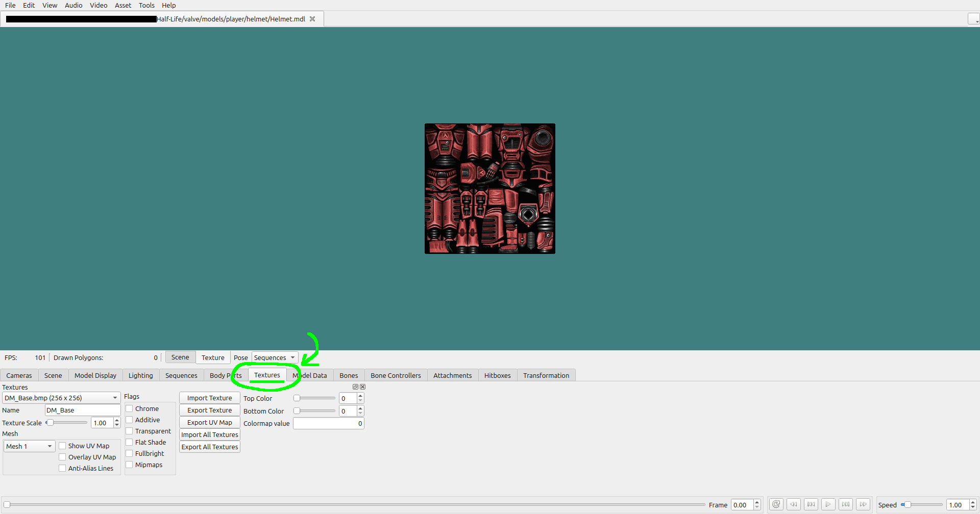The image size is (980, 514).
Task: Play the model animation
Action: point(828,504)
